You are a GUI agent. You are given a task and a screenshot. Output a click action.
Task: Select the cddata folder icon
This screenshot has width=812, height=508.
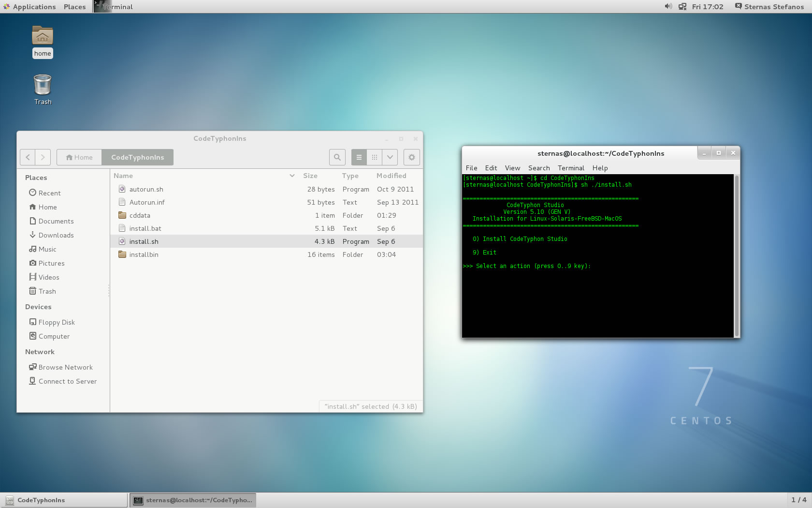click(x=122, y=215)
